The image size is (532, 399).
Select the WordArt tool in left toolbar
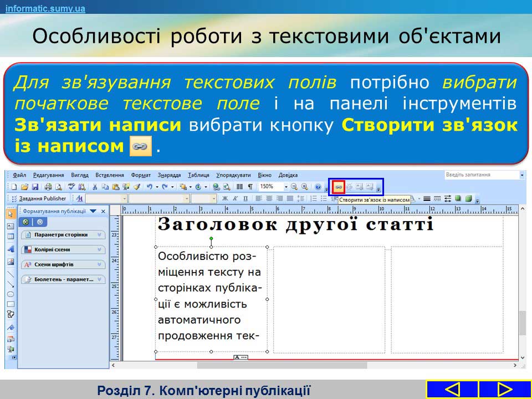pyautogui.click(x=11, y=250)
